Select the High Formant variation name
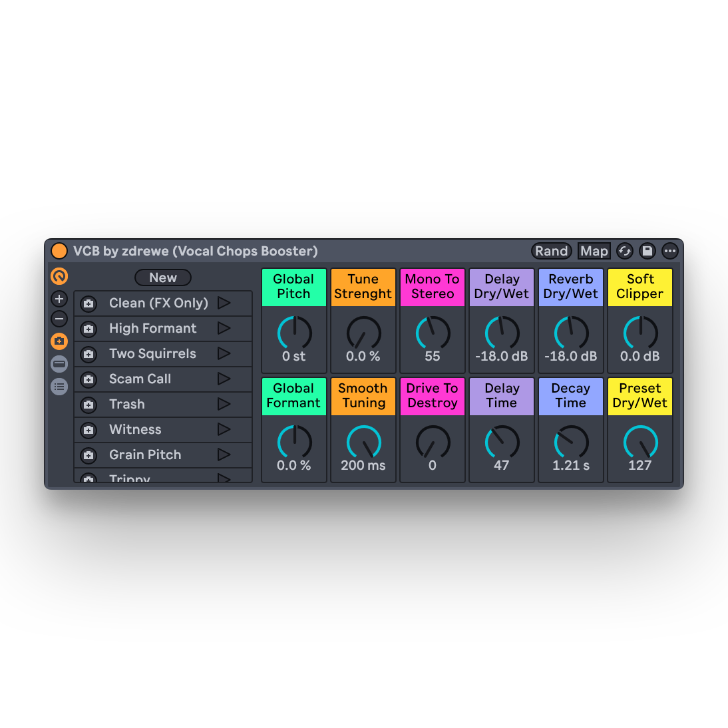Viewport: 728px width, 728px height. coord(153,329)
